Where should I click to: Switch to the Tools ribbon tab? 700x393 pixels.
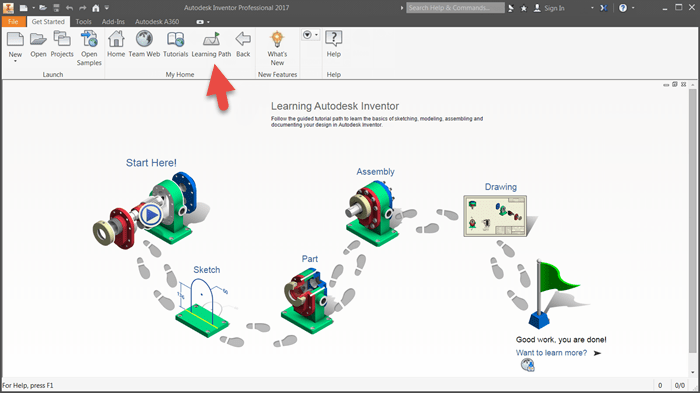[x=83, y=21]
